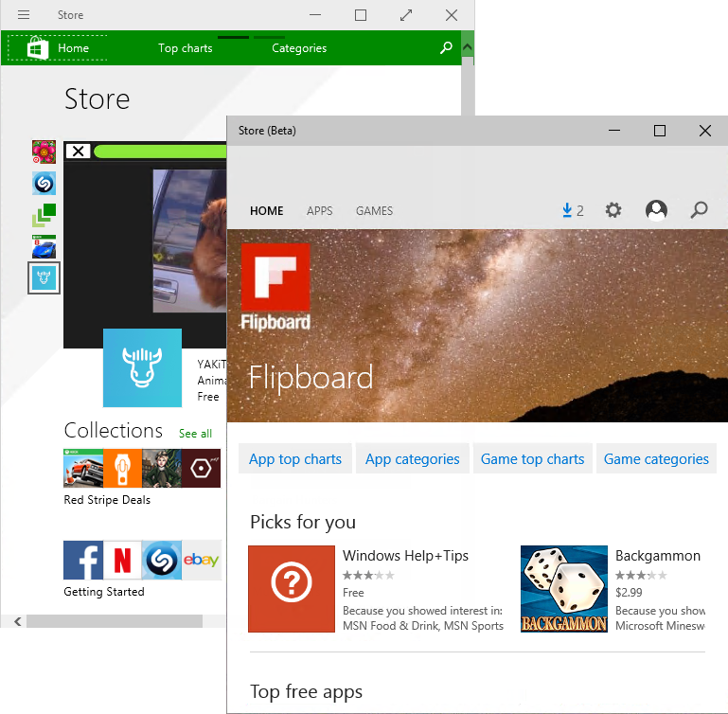Viewport: 728px width, 714px height.
Task: Open settings gear in Store (Beta)
Action: pos(613,210)
